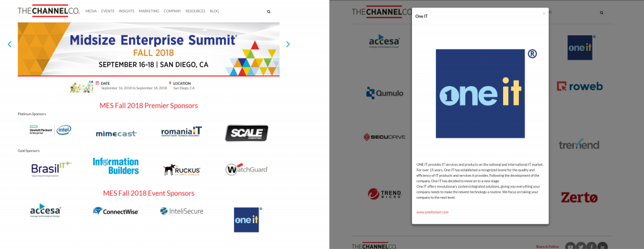Open the Hewlett Packard Enterprise Intel sponsor logo
The image size is (644, 249).
(50, 131)
